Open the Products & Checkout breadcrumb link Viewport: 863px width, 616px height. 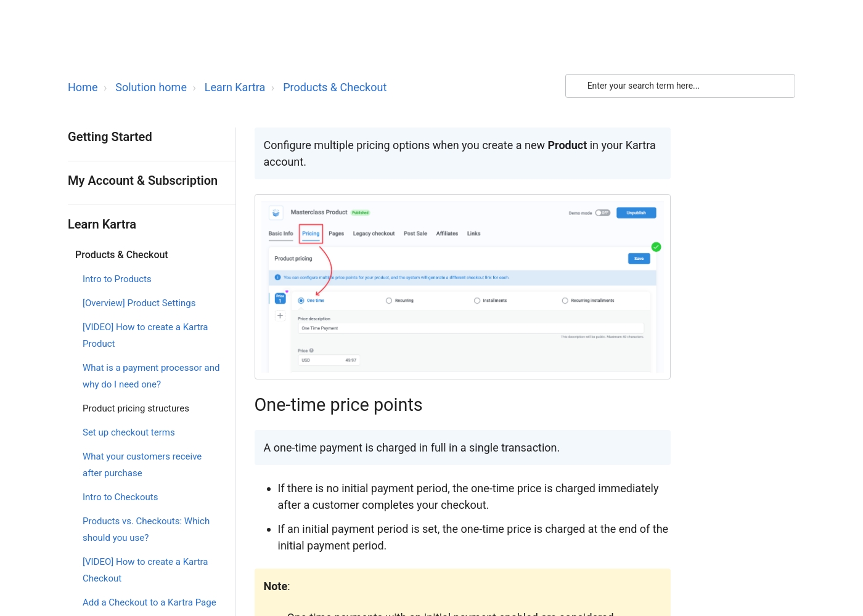point(335,87)
